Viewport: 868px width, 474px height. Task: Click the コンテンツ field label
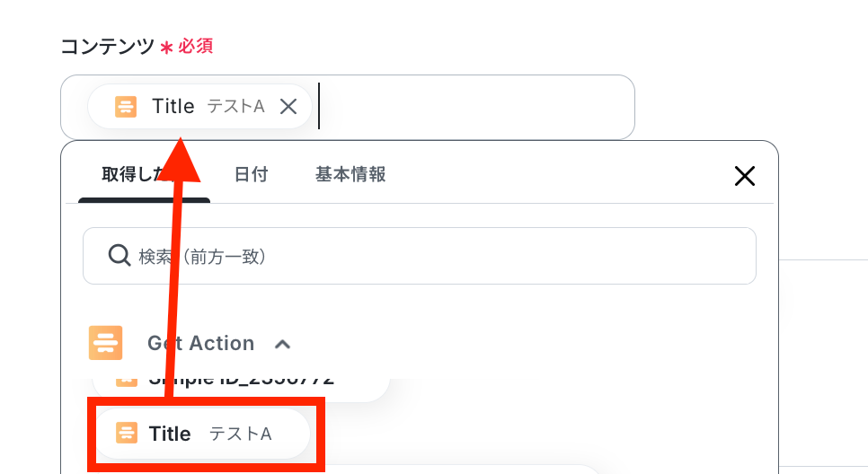107,46
